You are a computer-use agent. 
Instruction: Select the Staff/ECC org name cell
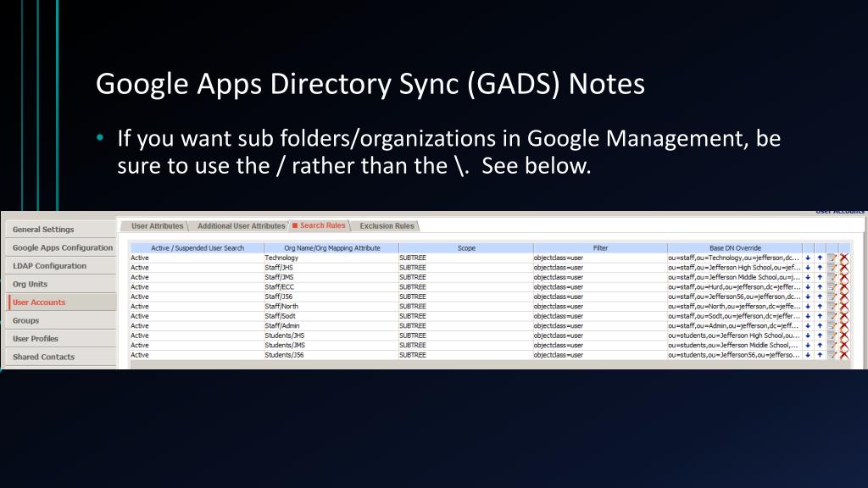tap(331, 287)
